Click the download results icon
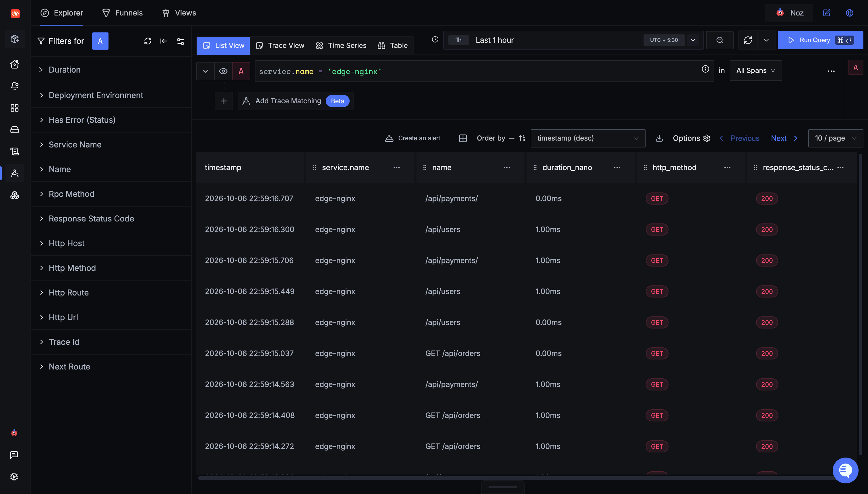This screenshot has width=868, height=494. click(659, 139)
